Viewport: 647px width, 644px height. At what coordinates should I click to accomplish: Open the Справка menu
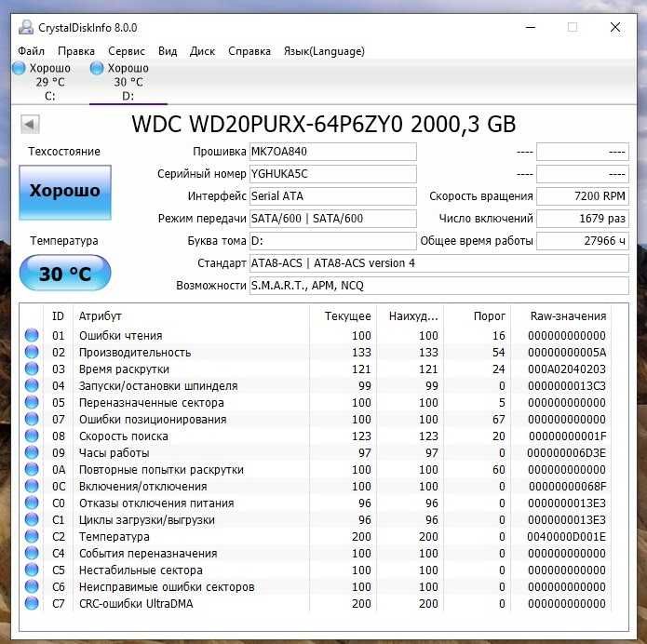[249, 51]
